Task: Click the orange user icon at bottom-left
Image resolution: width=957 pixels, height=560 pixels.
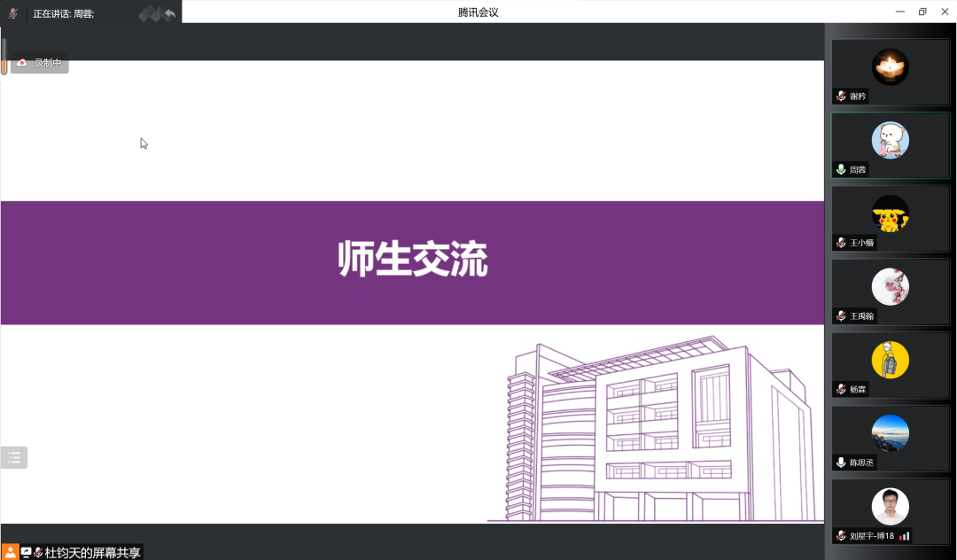Action: click(x=10, y=552)
